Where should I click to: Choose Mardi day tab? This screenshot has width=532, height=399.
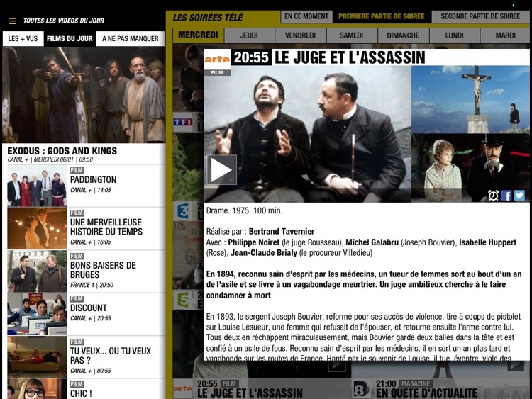pos(505,35)
